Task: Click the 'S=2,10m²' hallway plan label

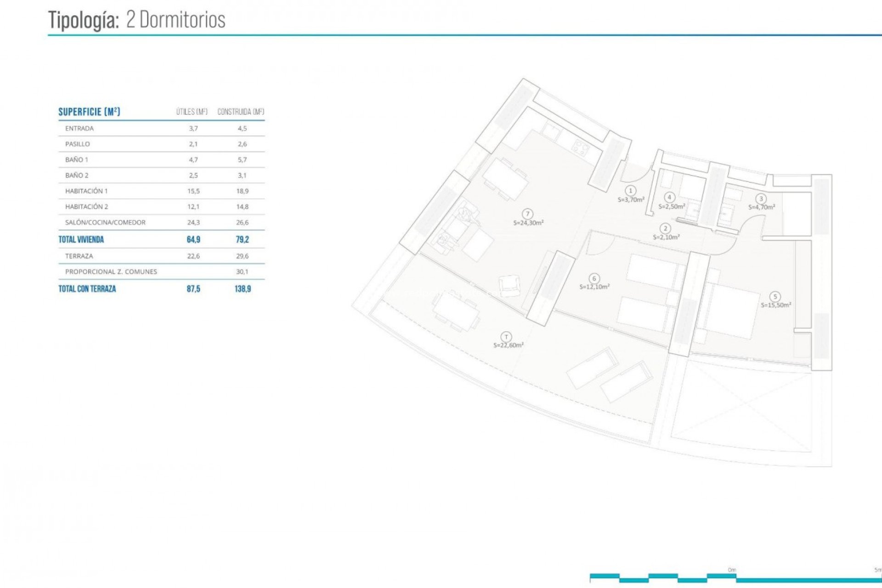Action: tap(666, 237)
